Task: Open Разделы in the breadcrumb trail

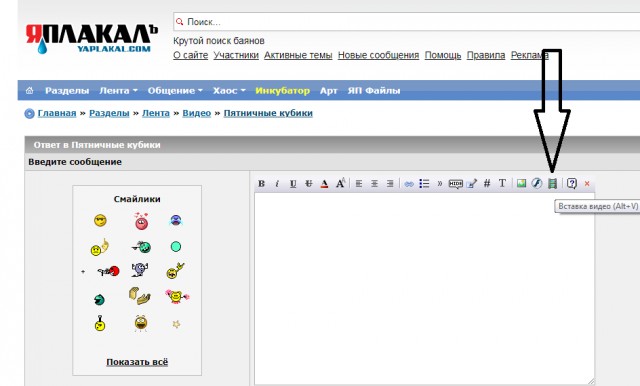Action: tap(109, 113)
